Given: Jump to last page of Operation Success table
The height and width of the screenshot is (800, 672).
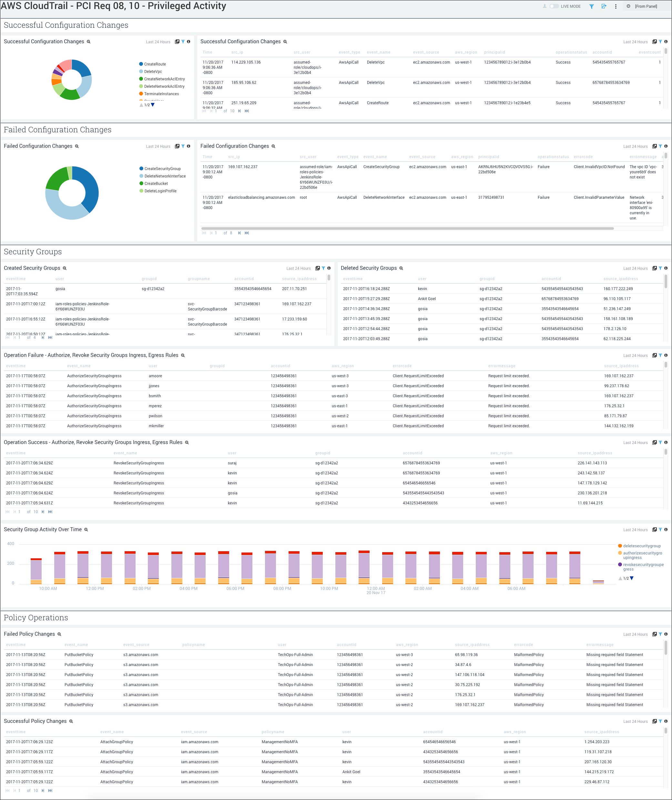Looking at the screenshot, I should pyautogui.click(x=50, y=511).
